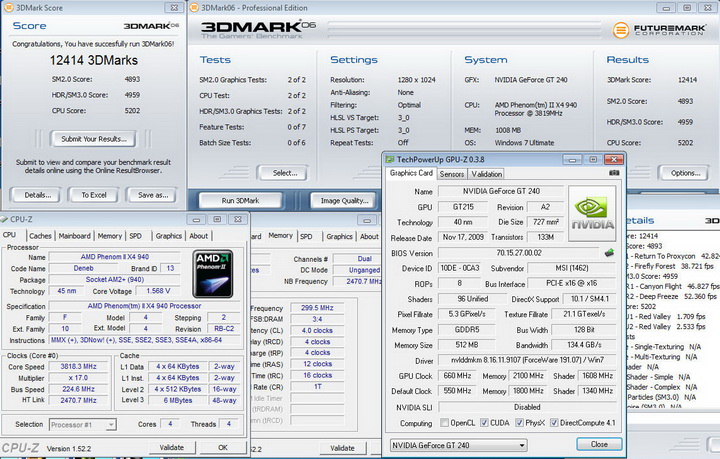Click the Memory Type GDDR5 field
The width and height of the screenshot is (720, 459).
[467, 330]
